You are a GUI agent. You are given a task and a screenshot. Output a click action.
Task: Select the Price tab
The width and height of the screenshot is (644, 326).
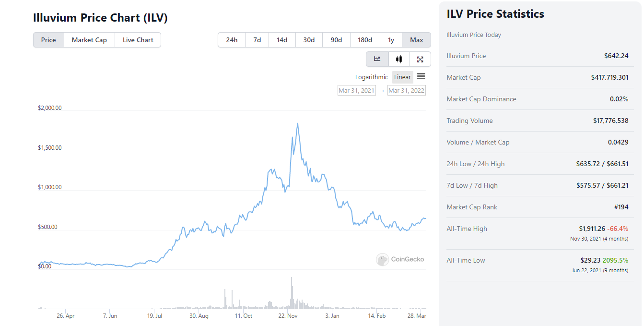[48, 40]
